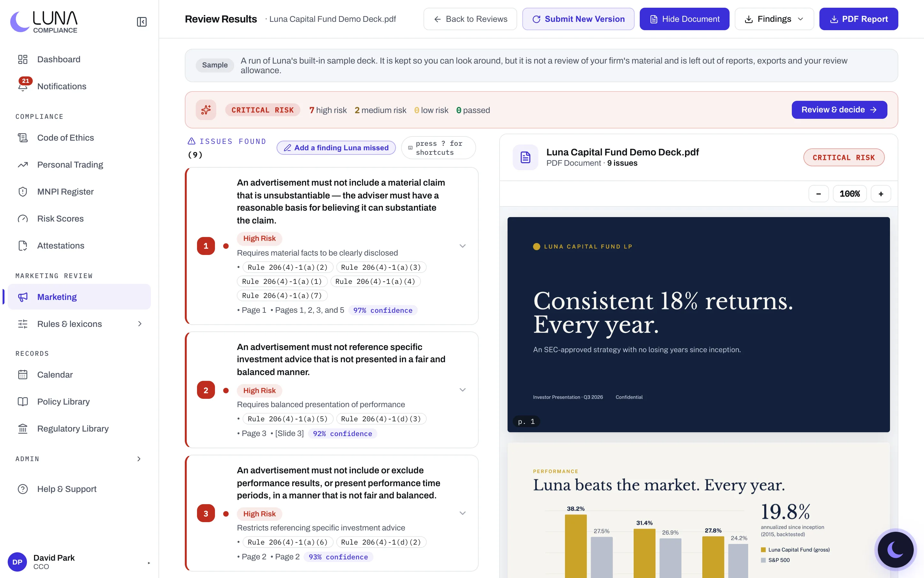Click Review & decide button

click(839, 110)
